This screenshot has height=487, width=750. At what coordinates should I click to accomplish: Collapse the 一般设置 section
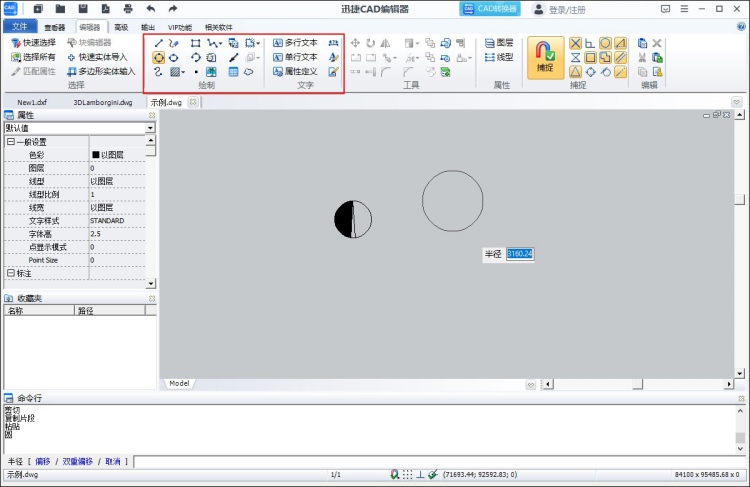click(11, 142)
